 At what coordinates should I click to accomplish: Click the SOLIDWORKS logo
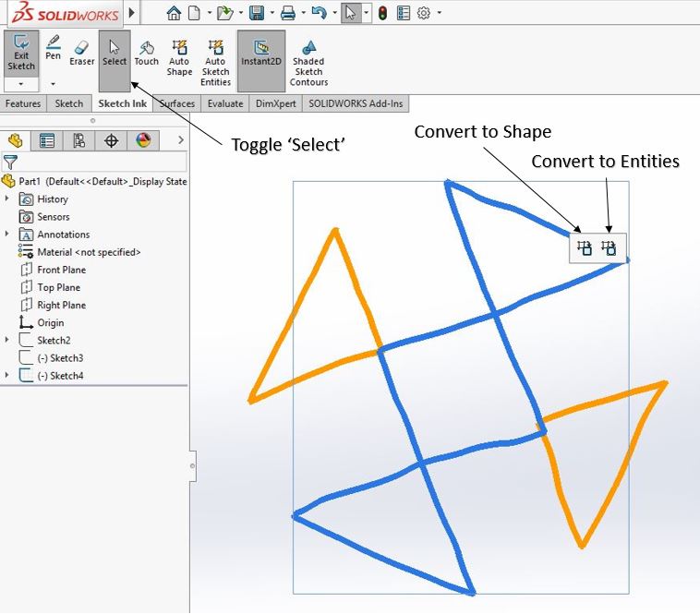click(x=66, y=13)
